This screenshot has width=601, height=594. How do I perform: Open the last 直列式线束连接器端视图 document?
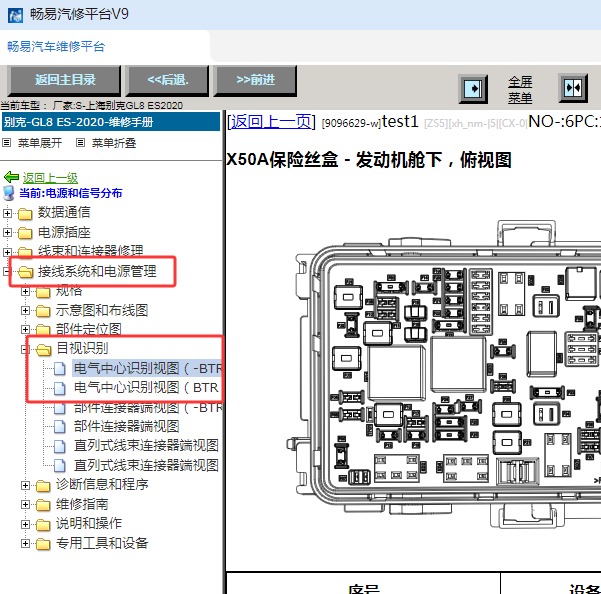coord(146,465)
